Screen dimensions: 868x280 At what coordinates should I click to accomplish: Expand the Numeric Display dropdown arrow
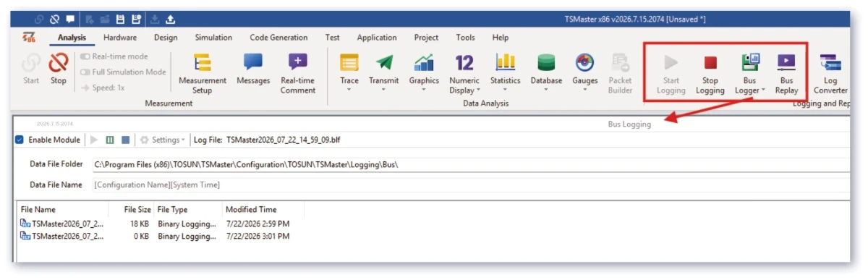(x=479, y=90)
